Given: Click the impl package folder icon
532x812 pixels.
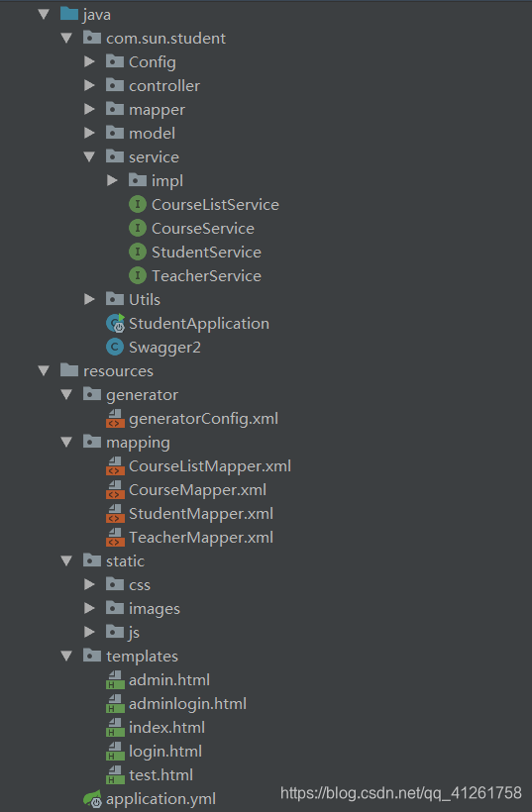Looking at the screenshot, I should click(138, 180).
